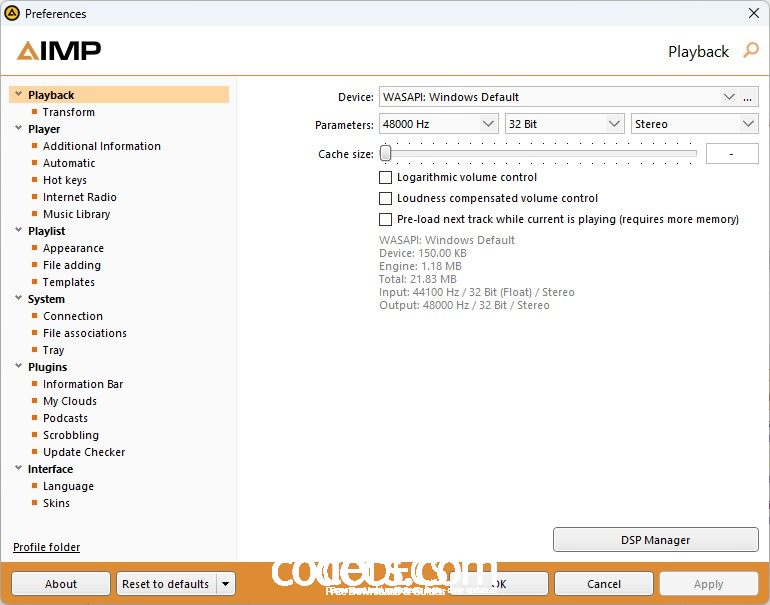Click the Apply button
Screen dimensions: 770x605
(x=709, y=584)
